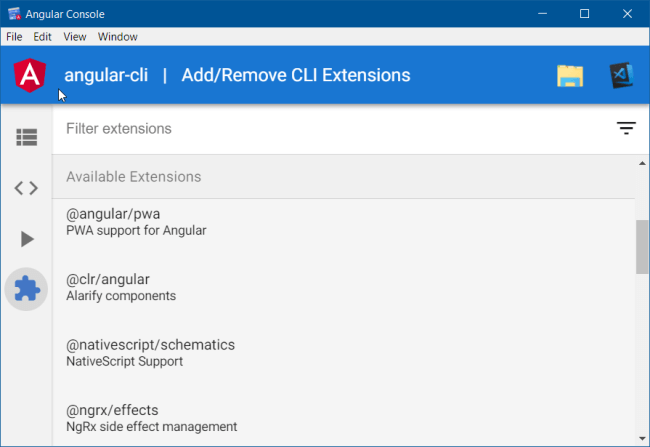Click the Angular logo icon

30,75
